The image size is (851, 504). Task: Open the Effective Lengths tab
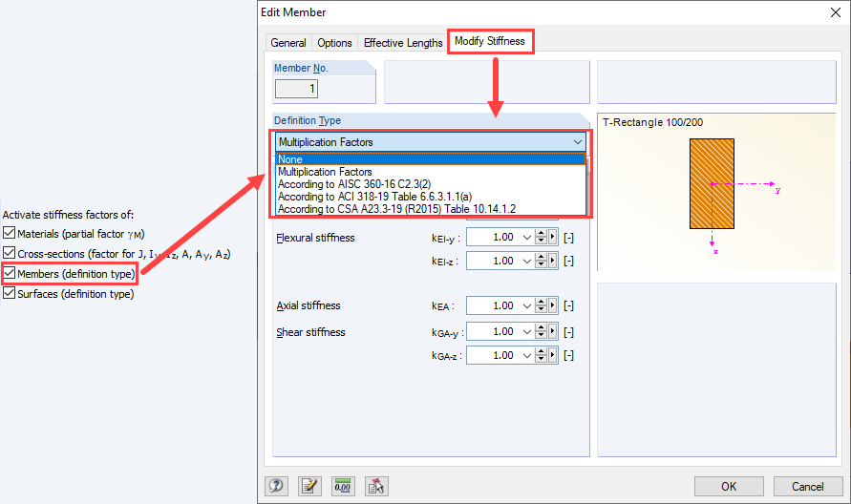(x=403, y=43)
